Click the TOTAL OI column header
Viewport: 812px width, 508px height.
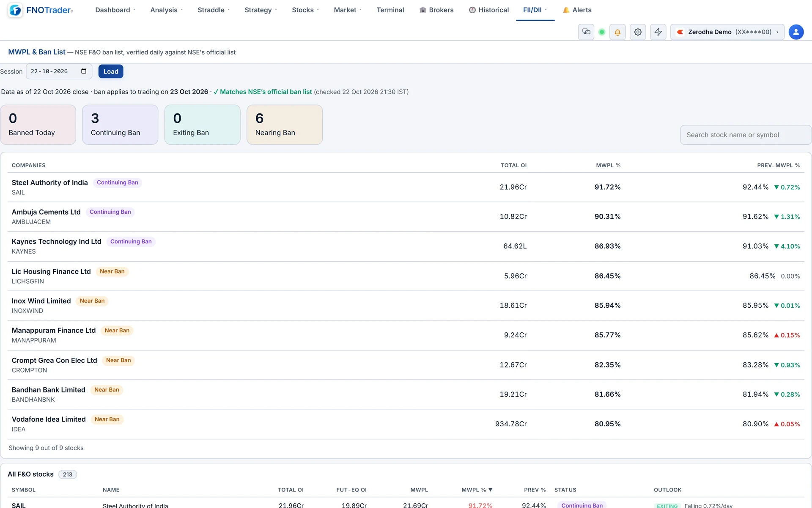tap(513, 165)
